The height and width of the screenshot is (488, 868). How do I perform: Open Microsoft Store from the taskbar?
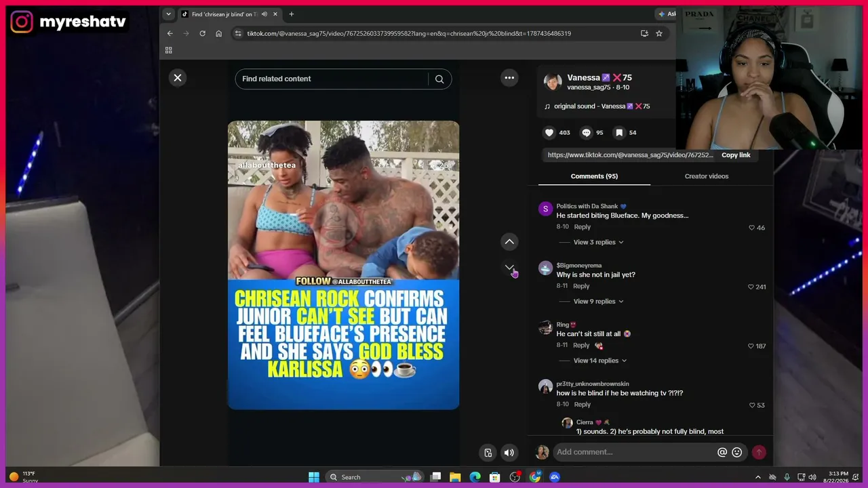tap(495, 477)
